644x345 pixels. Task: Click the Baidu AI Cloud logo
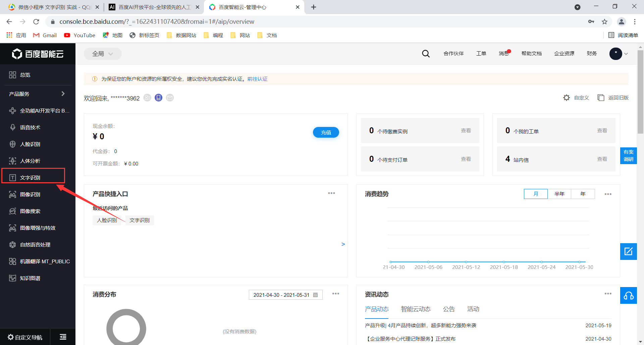38,54
